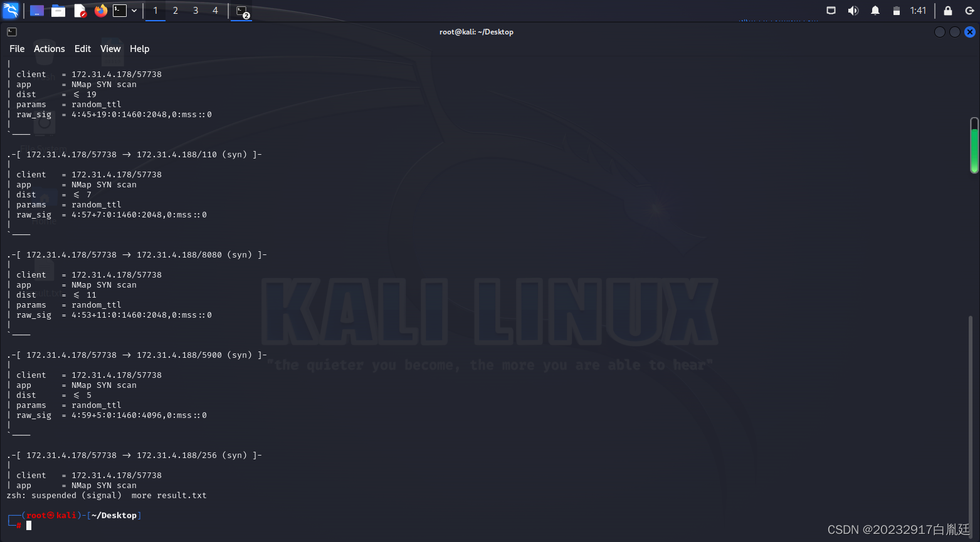Minimize the terminal window
This screenshot has width=980, height=542.
click(x=940, y=32)
